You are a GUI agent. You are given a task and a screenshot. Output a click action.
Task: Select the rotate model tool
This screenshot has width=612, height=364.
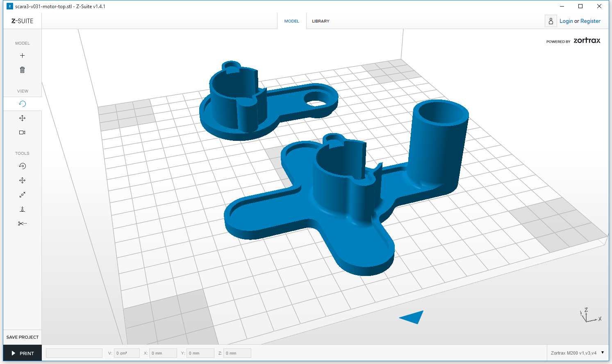[x=22, y=166]
